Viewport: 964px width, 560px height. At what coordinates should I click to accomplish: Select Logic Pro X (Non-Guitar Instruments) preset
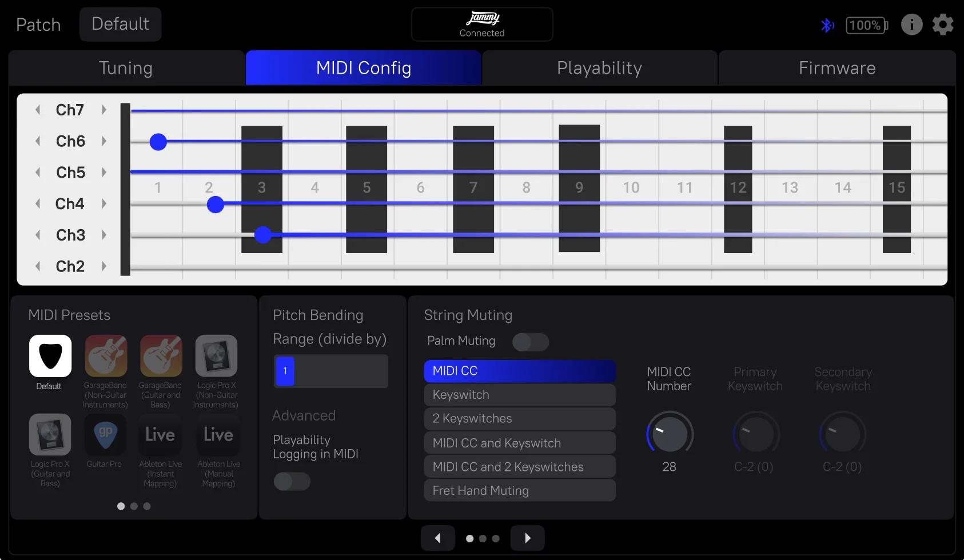(216, 356)
